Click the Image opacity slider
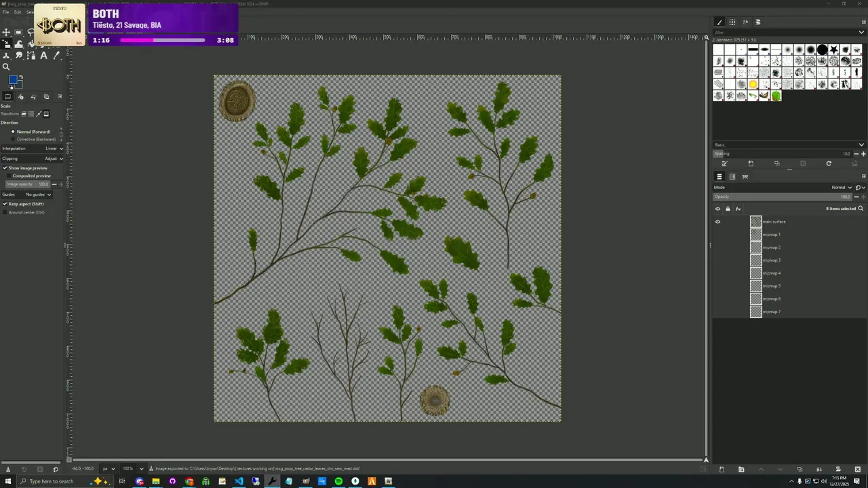868x488 pixels. click(x=28, y=184)
